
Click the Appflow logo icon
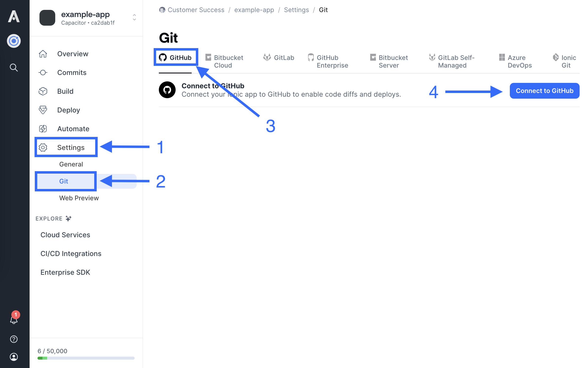[14, 16]
